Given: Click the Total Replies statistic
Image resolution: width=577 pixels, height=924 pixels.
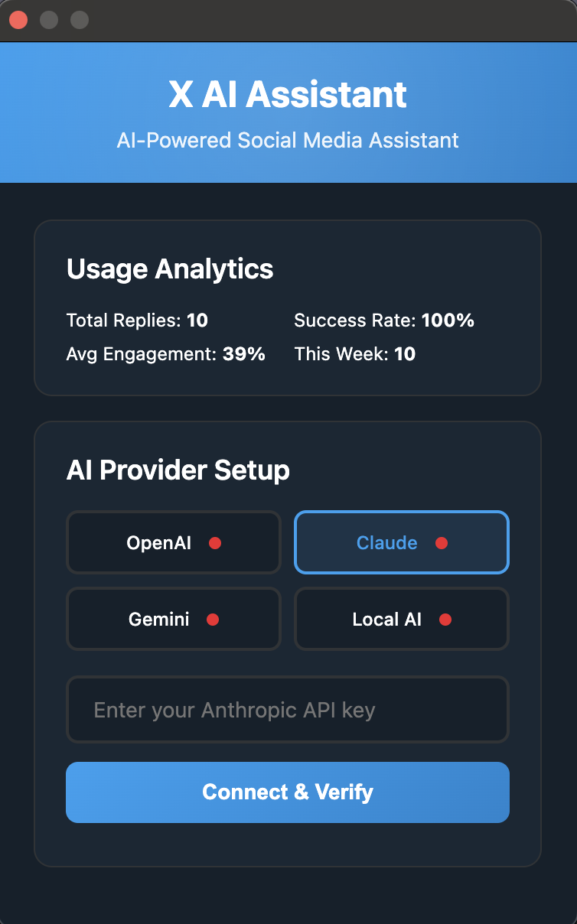Looking at the screenshot, I should (137, 320).
